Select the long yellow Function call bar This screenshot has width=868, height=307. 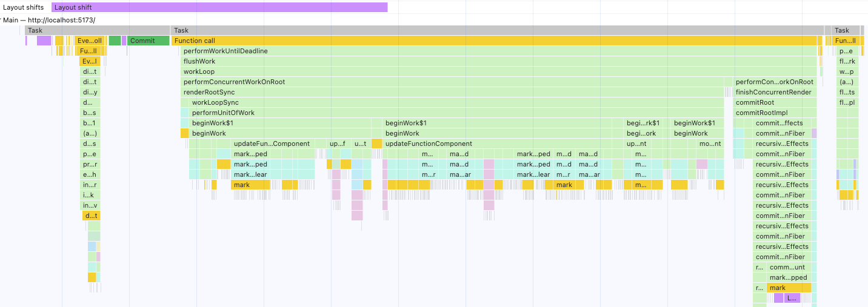point(494,41)
